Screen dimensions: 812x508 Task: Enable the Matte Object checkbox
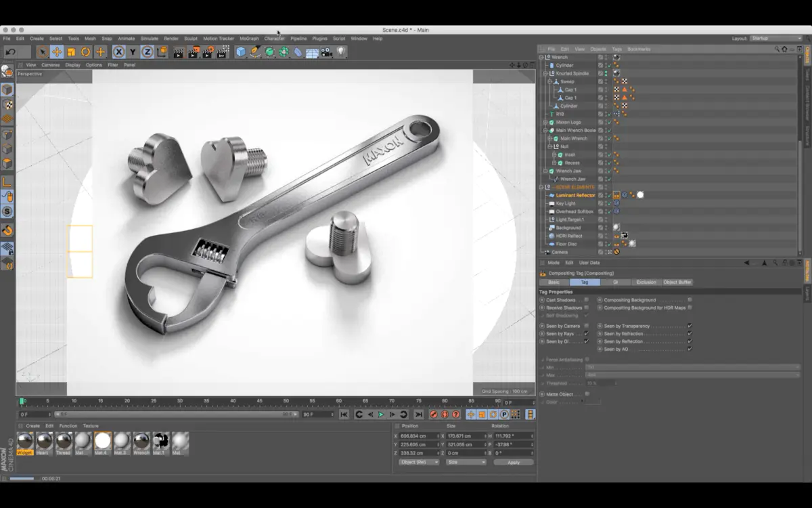tap(586, 394)
